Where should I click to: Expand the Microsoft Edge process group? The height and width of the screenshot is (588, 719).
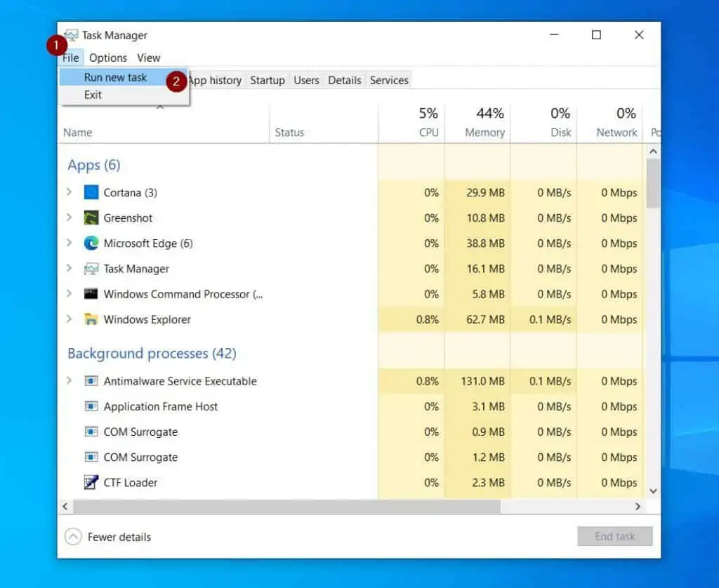68,243
